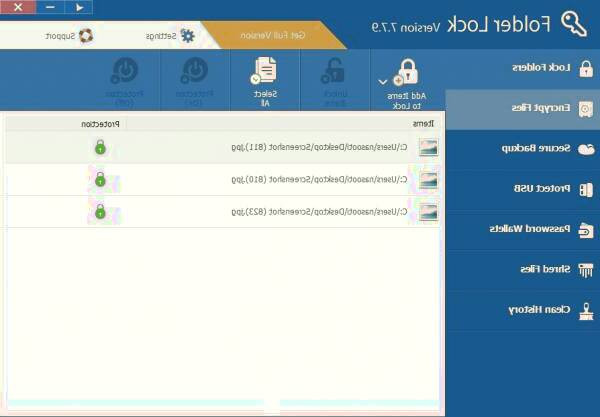Click the thumbnail of Screenshot (823).jpg
600x417 pixels.
tap(428, 212)
